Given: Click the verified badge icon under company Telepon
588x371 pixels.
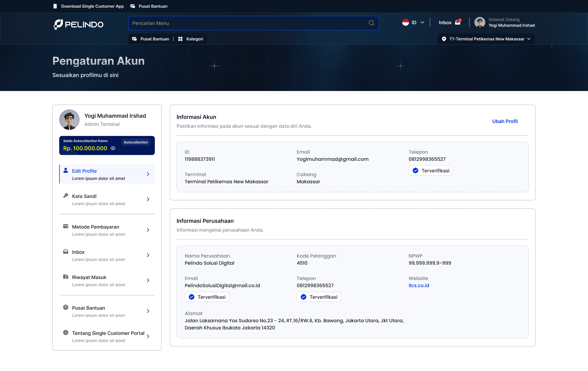Looking at the screenshot, I should tap(303, 297).
